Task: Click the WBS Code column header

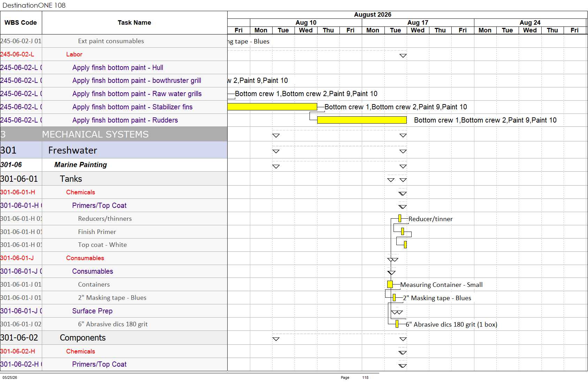Action: (x=21, y=23)
